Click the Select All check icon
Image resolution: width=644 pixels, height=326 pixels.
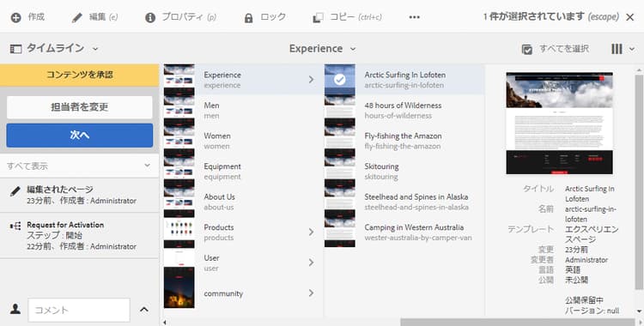tap(527, 49)
